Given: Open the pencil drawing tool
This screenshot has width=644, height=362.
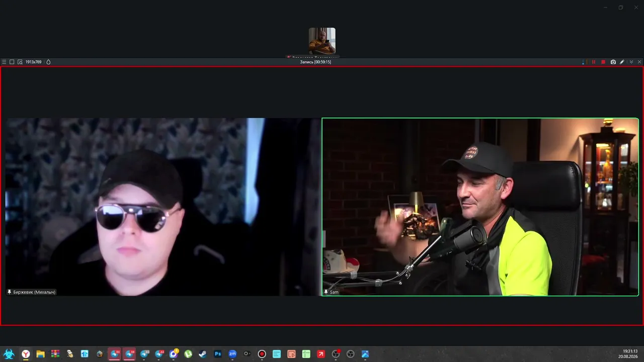Looking at the screenshot, I should point(622,62).
